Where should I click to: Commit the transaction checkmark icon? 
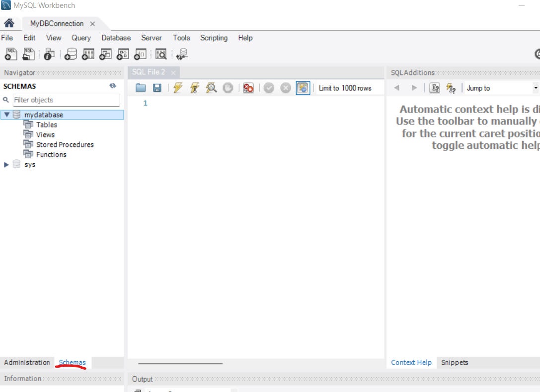(269, 88)
